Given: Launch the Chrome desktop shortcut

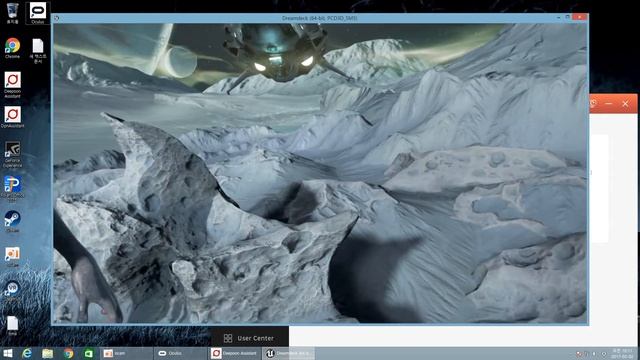Looking at the screenshot, I should (x=12, y=48).
